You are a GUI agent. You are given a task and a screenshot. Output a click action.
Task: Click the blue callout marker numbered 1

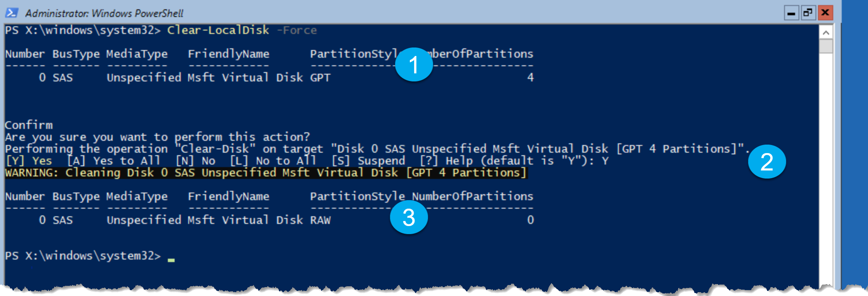(x=414, y=64)
